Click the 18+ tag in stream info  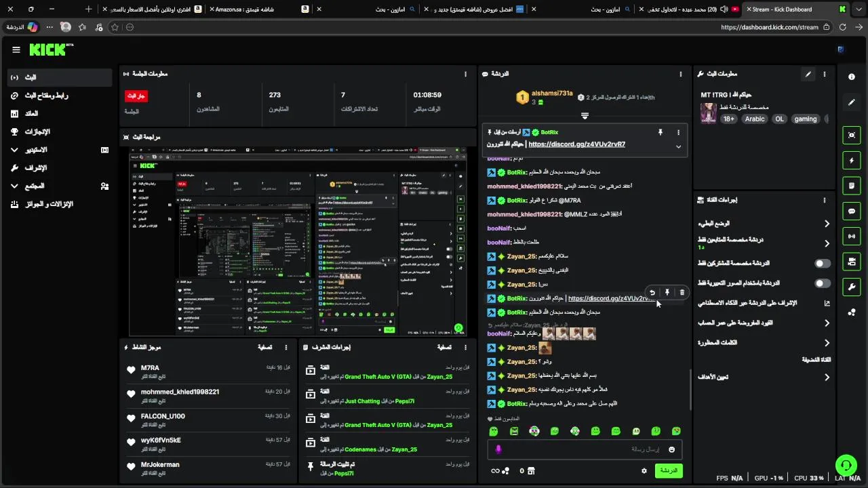click(x=729, y=119)
